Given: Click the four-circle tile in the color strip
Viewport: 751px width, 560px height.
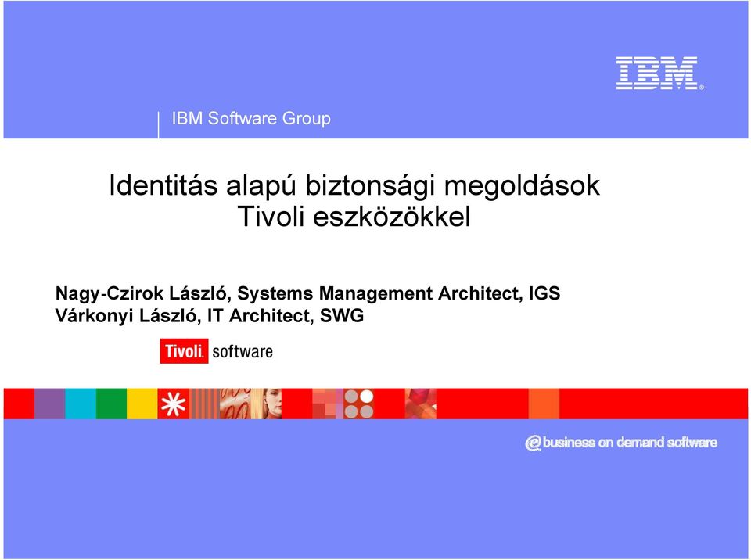Looking at the screenshot, I should click(359, 404).
